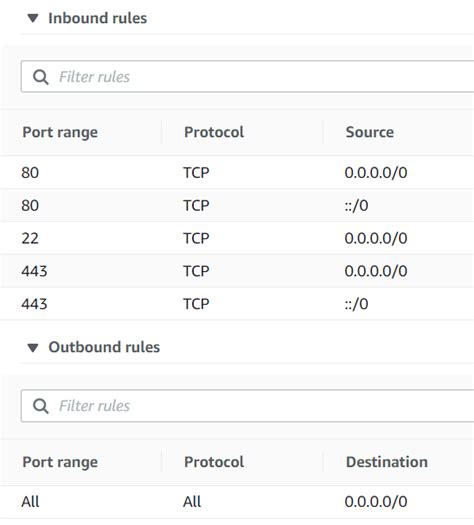
Task: Select port 80 rule with 0.0.0.0/0 source
Action: (x=237, y=172)
